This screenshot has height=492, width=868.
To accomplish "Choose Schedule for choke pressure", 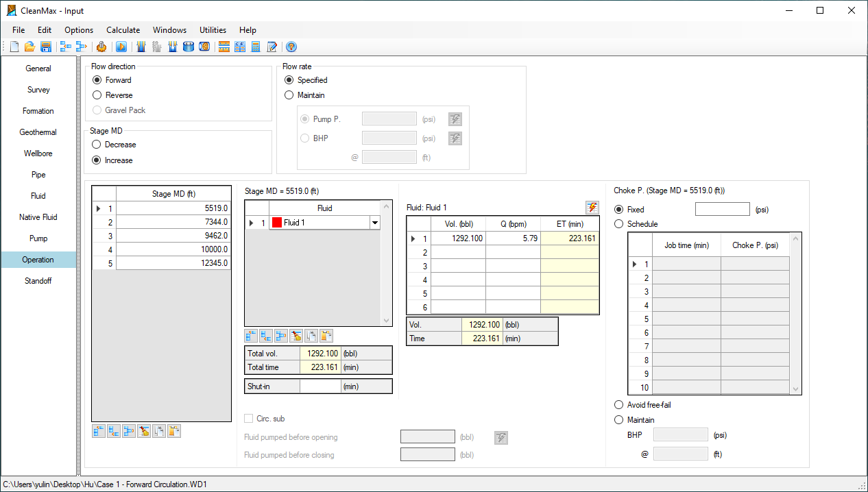I will [x=619, y=224].
